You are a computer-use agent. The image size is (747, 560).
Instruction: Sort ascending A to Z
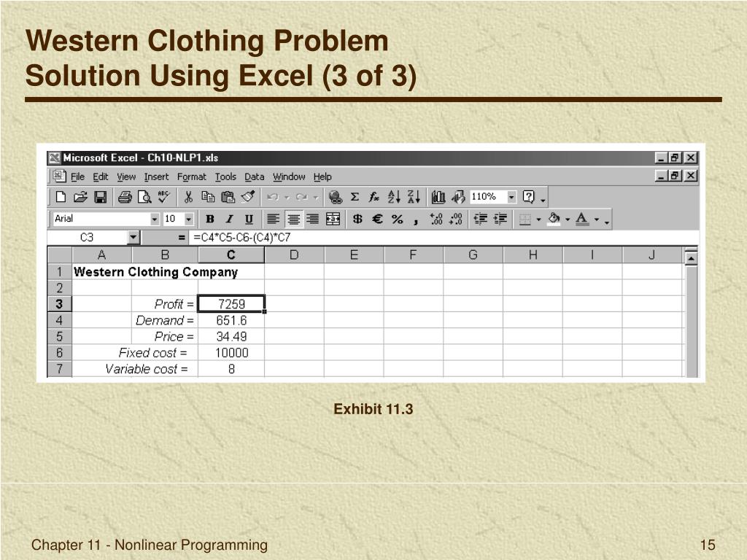[394, 197]
